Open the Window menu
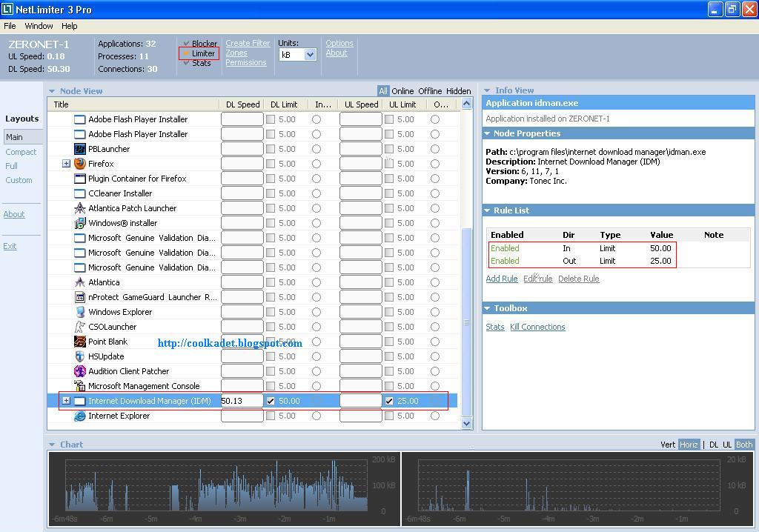The height and width of the screenshot is (532, 759). pyautogui.click(x=39, y=26)
